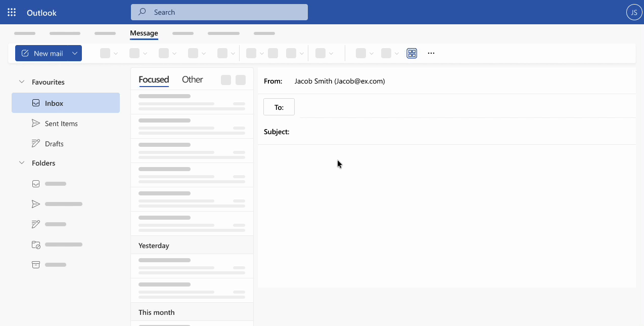Click the This month group header
644x326 pixels.
pos(192,312)
